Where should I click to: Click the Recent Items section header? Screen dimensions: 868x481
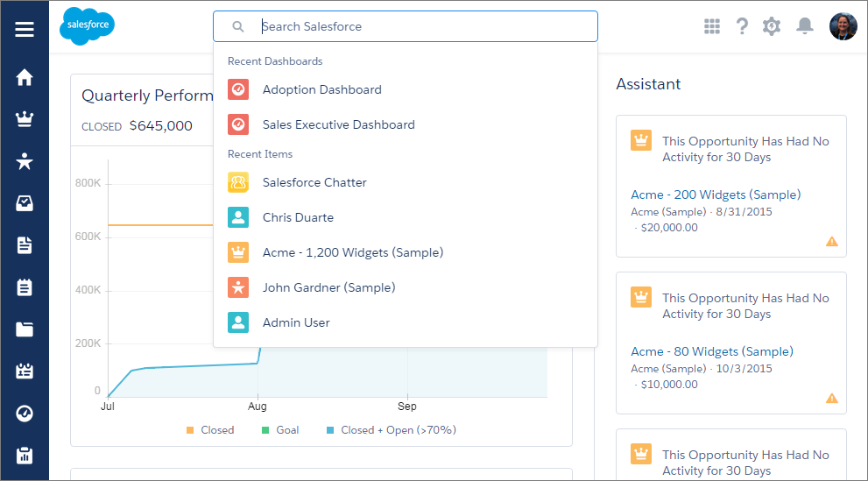pyautogui.click(x=260, y=154)
